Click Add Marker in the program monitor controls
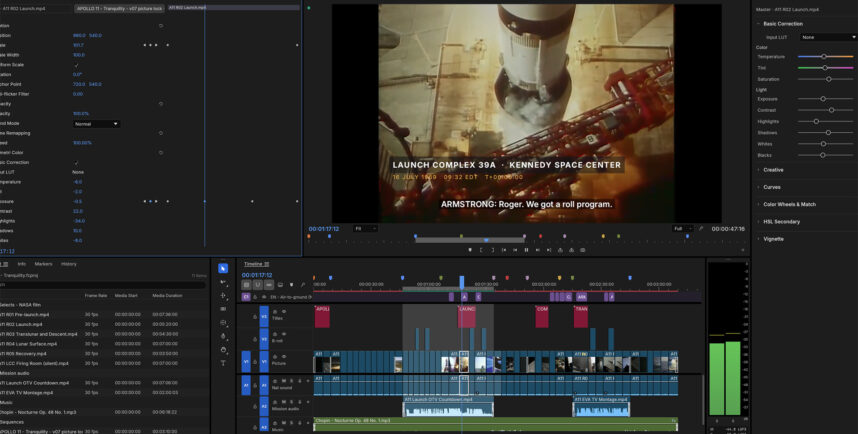Viewport: 858px width, 434px height. point(469,250)
